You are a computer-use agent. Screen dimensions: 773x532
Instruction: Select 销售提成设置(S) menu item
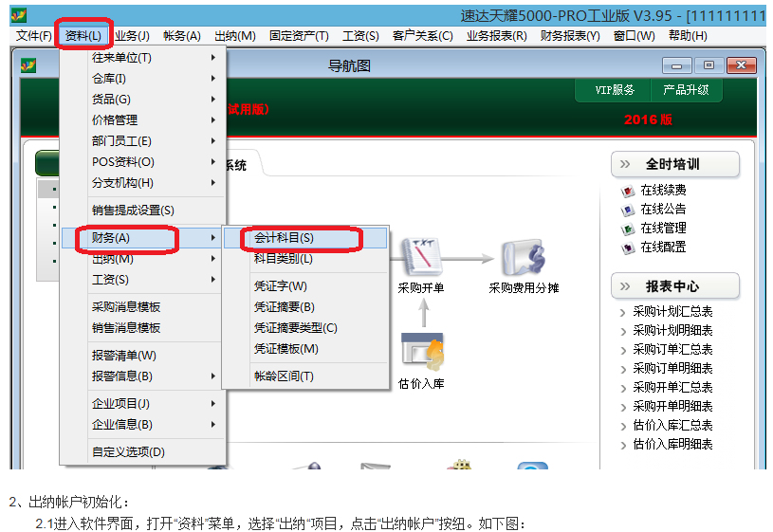(143, 211)
